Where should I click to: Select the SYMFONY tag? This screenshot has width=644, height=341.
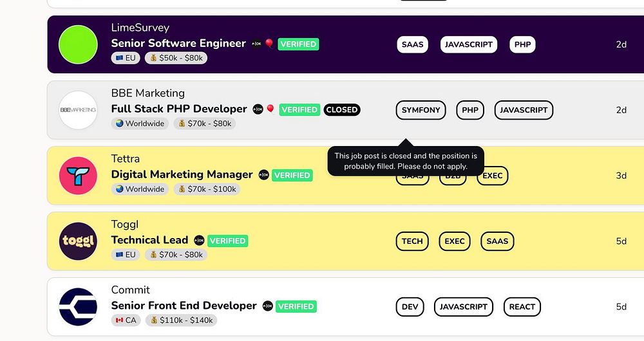(421, 110)
